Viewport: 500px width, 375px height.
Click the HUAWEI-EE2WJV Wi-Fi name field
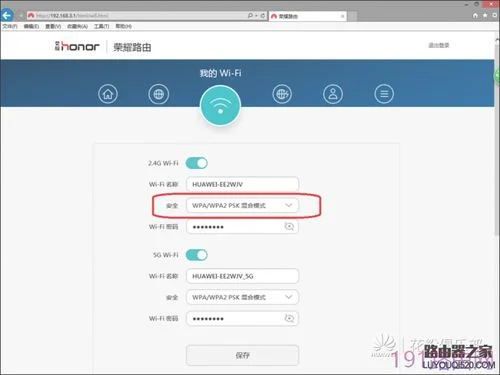[x=242, y=184]
